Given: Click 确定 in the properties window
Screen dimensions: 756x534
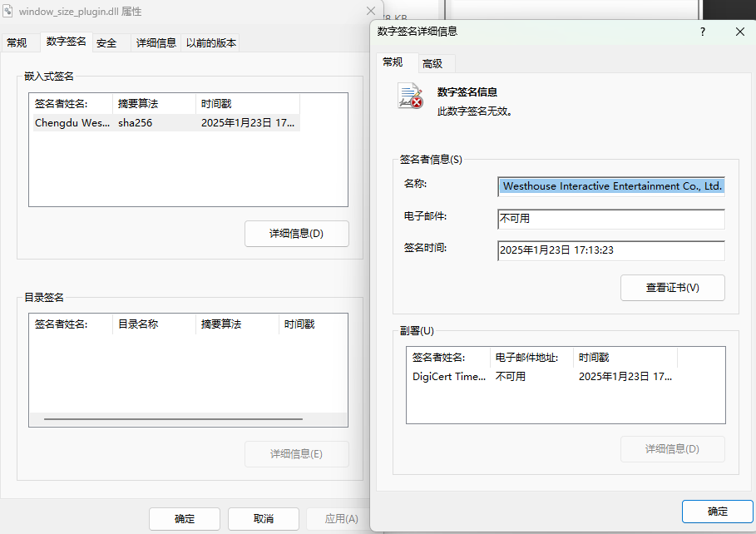Looking at the screenshot, I should tap(185, 519).
